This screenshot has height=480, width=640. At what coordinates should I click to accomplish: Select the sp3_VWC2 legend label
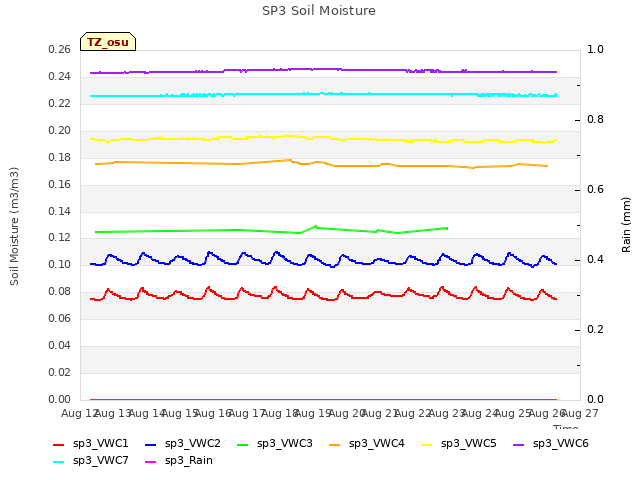(x=193, y=444)
